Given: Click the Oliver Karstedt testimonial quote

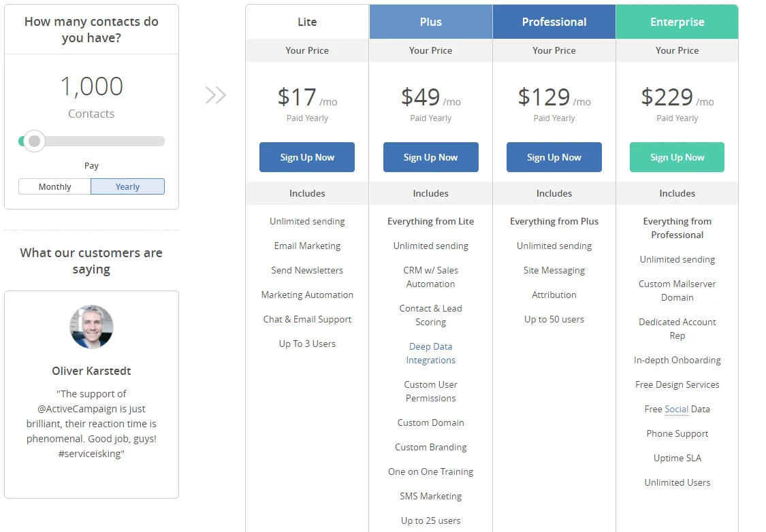Looking at the screenshot, I should [x=91, y=423].
